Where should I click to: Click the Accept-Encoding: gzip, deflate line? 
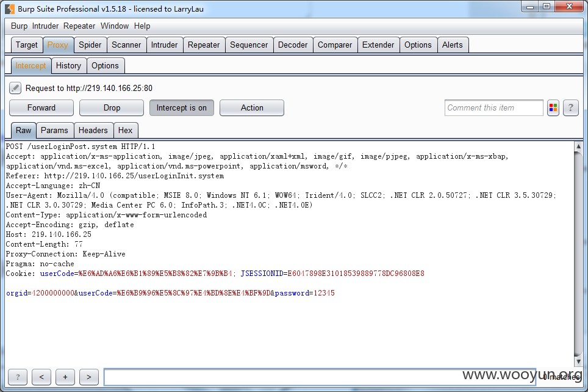coord(70,225)
